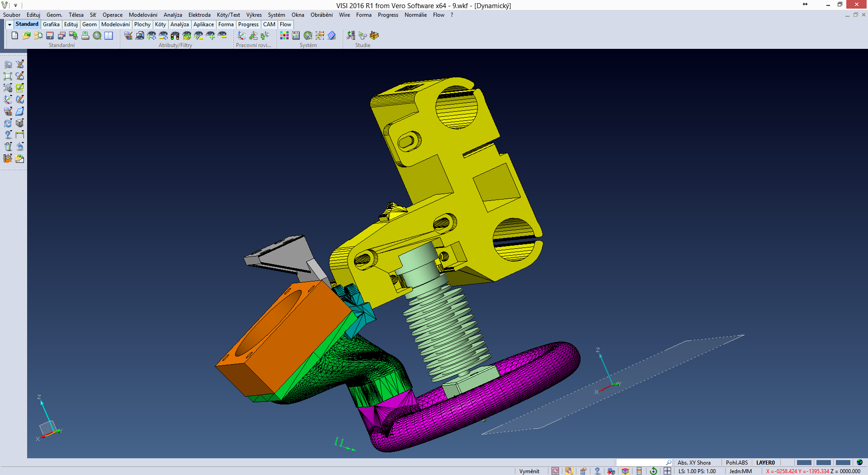Click the blue undo arrow icon
This screenshot has width=868, height=475.
[20, 147]
